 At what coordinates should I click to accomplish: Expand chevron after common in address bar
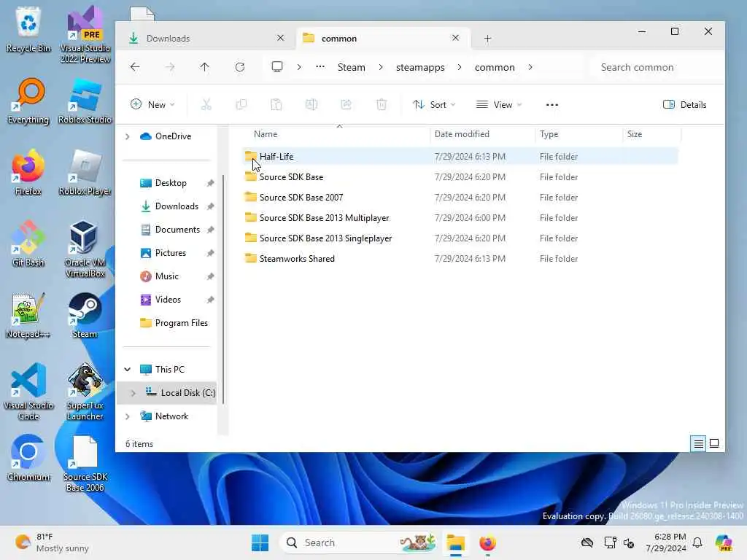(x=530, y=67)
